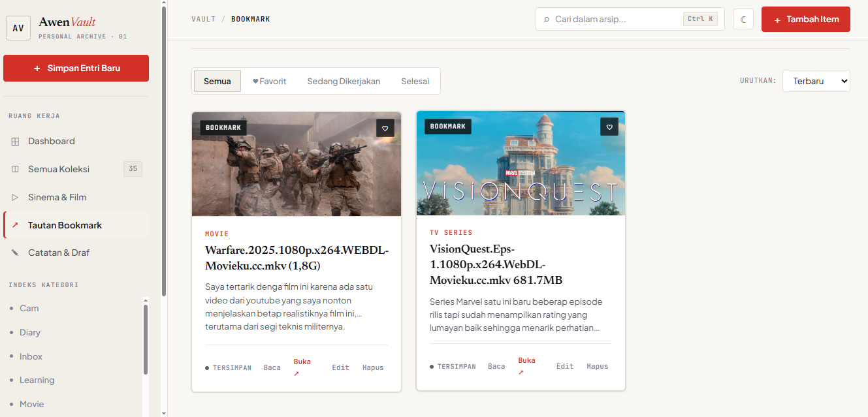Viewport: 868px width, 417px height.
Task: Click the AV logo badge
Action: 18,28
